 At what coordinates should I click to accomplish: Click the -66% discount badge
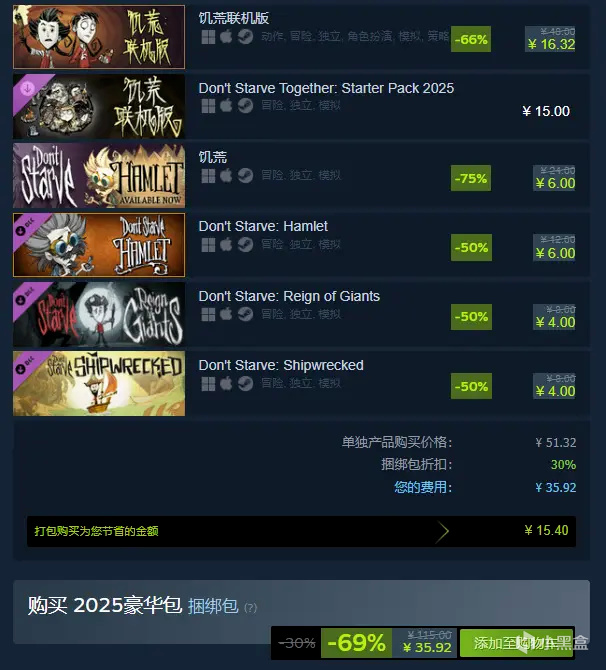pos(471,39)
